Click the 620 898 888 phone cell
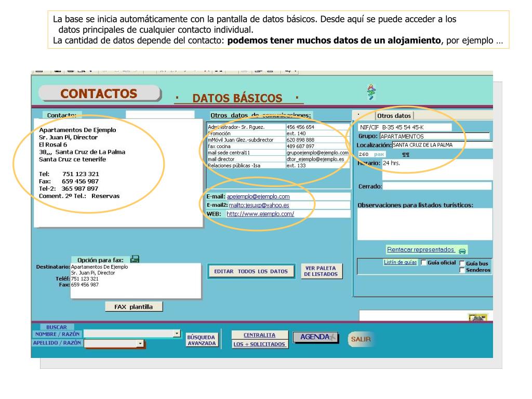532x399 pixels. click(317, 140)
